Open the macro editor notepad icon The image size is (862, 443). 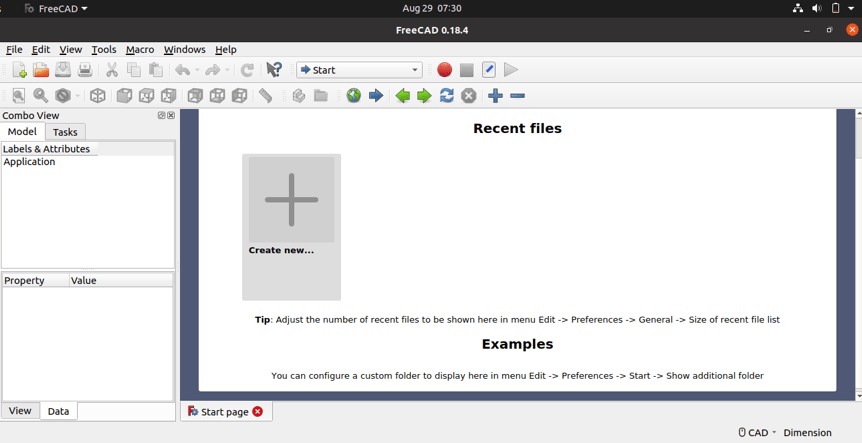click(489, 70)
